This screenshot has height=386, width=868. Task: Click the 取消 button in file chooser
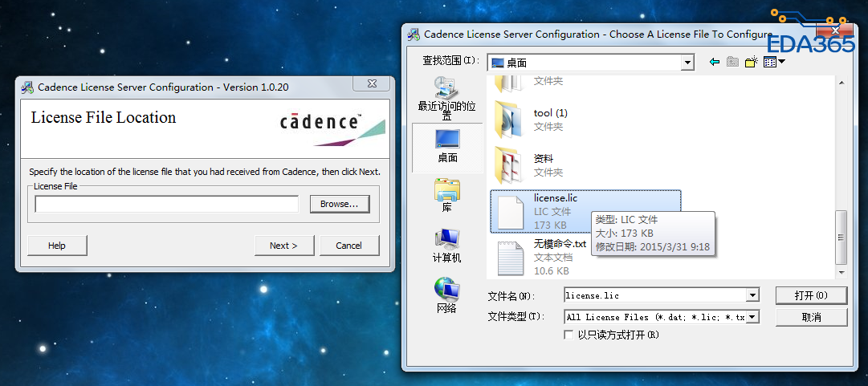tap(811, 318)
